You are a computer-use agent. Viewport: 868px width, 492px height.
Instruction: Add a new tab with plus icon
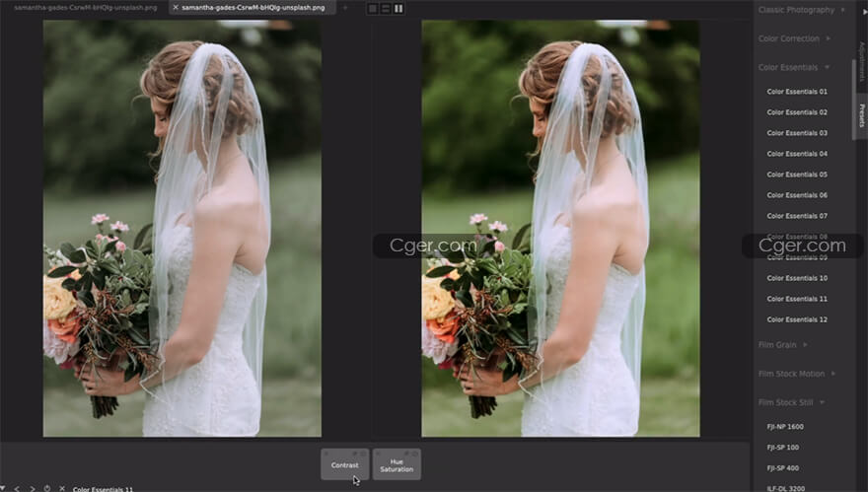tap(345, 8)
